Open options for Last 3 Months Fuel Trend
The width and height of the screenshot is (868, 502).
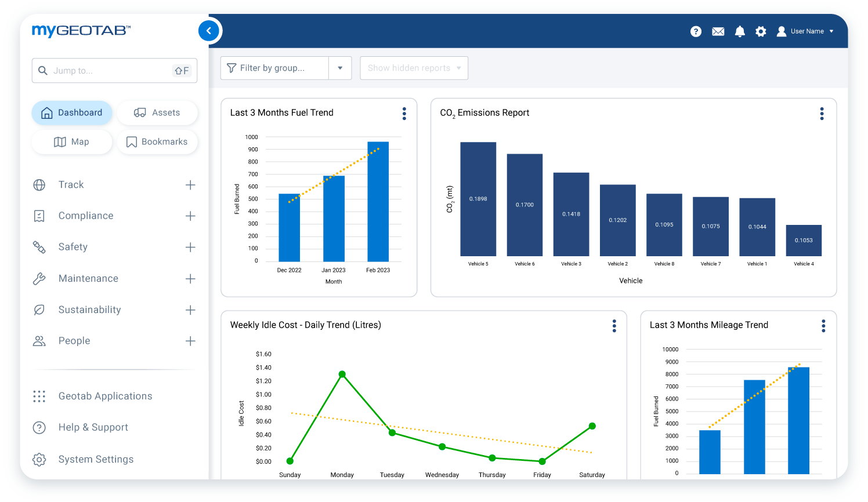click(404, 114)
